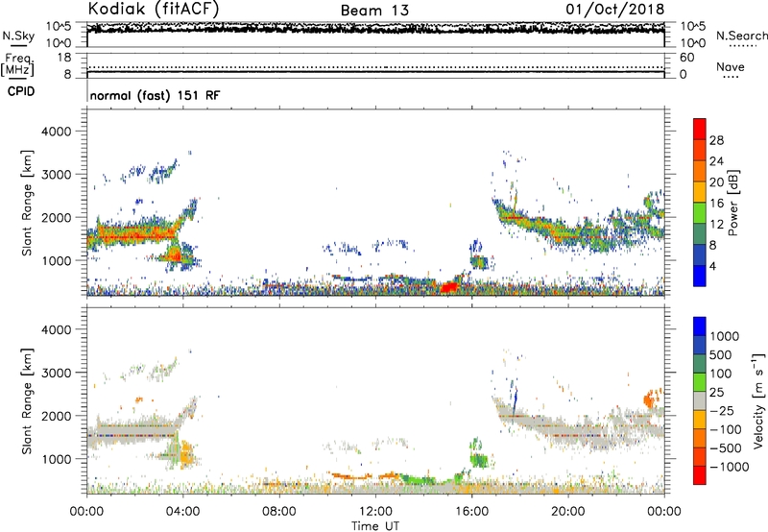The height and width of the screenshot is (532, 768).
Task: Click the power colorbar value 4
Action: click(x=712, y=266)
